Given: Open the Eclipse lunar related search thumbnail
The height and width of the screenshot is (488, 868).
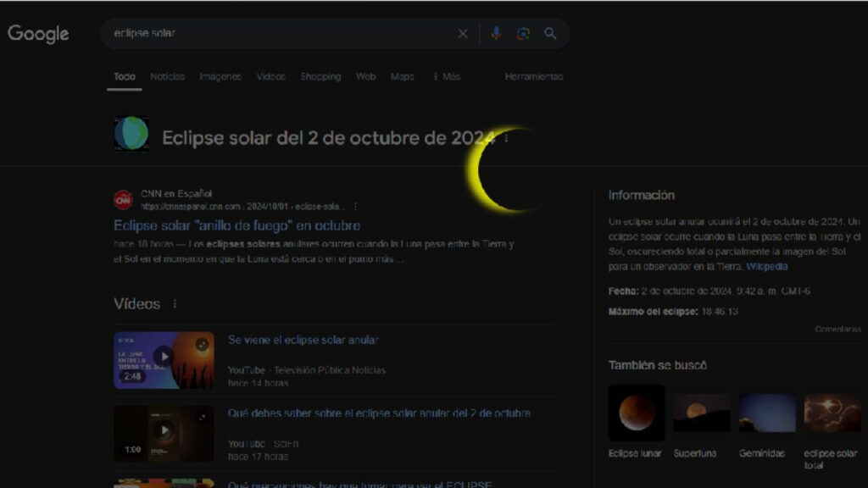Looking at the screenshot, I should [637, 411].
